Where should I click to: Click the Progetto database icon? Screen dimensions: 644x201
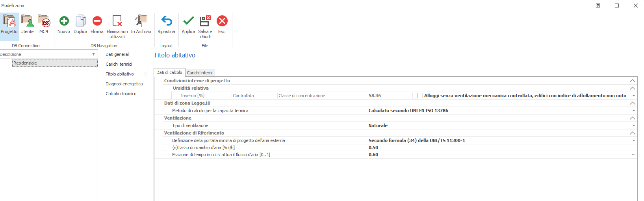9,21
